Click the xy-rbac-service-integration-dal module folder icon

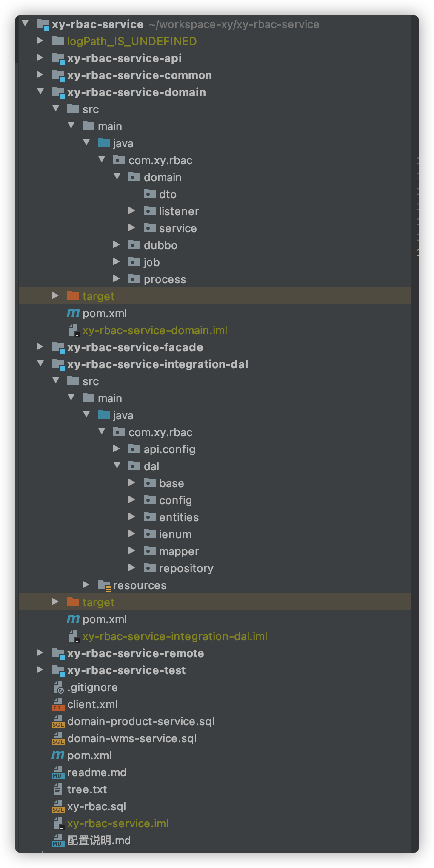point(58,364)
